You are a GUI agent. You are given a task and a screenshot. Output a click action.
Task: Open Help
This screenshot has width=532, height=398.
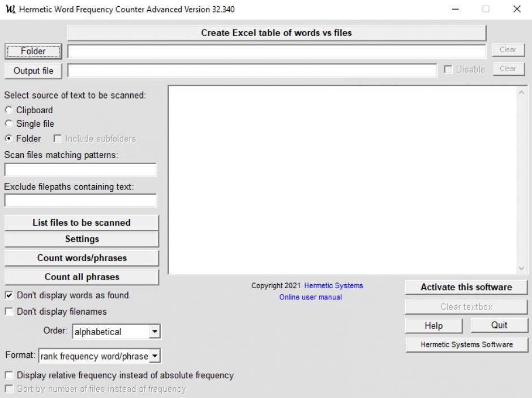click(434, 326)
